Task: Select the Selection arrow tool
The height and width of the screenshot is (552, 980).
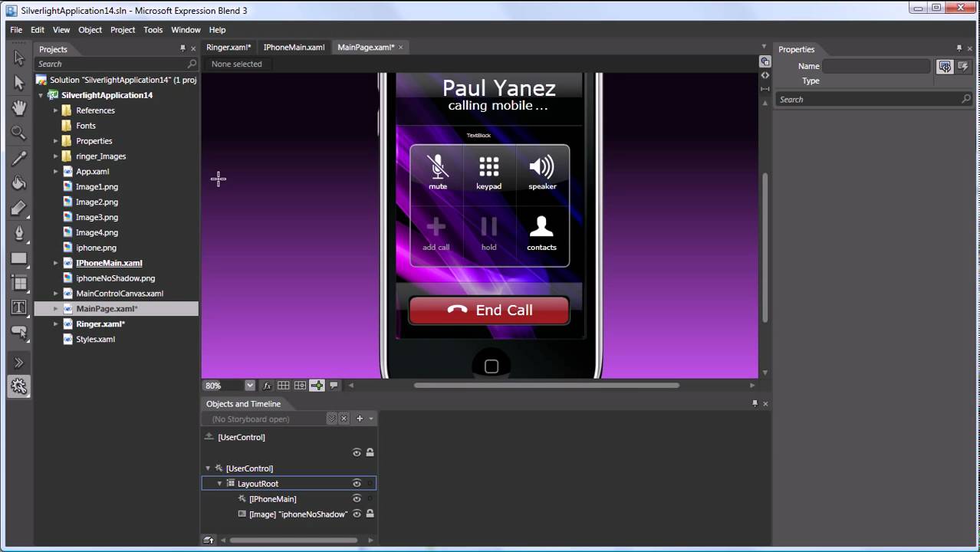Action: point(19,58)
